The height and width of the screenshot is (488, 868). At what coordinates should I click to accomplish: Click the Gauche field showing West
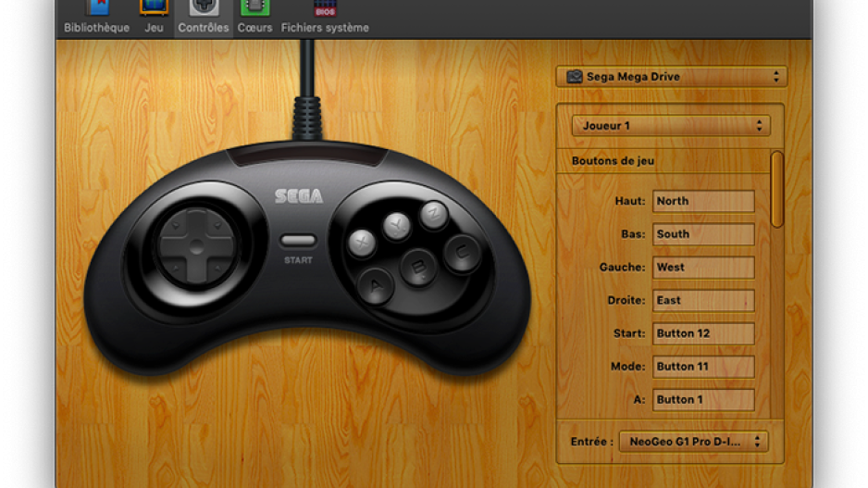(703, 267)
